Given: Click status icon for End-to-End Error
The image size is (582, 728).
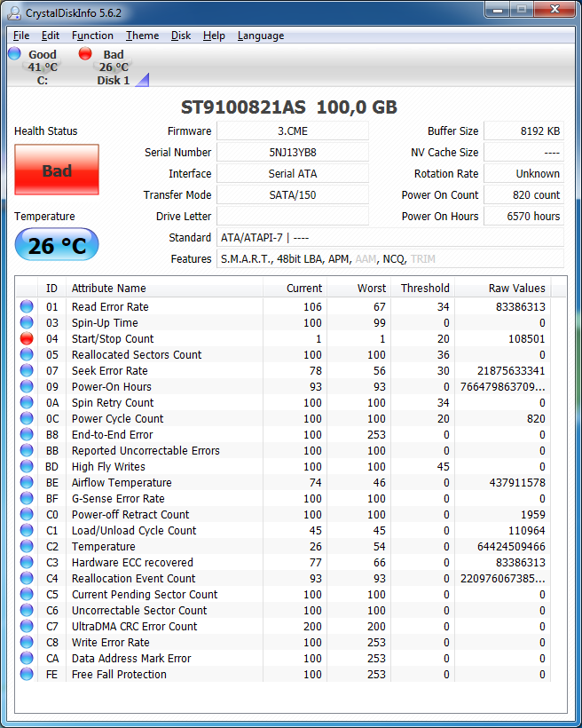Looking at the screenshot, I should [27, 434].
